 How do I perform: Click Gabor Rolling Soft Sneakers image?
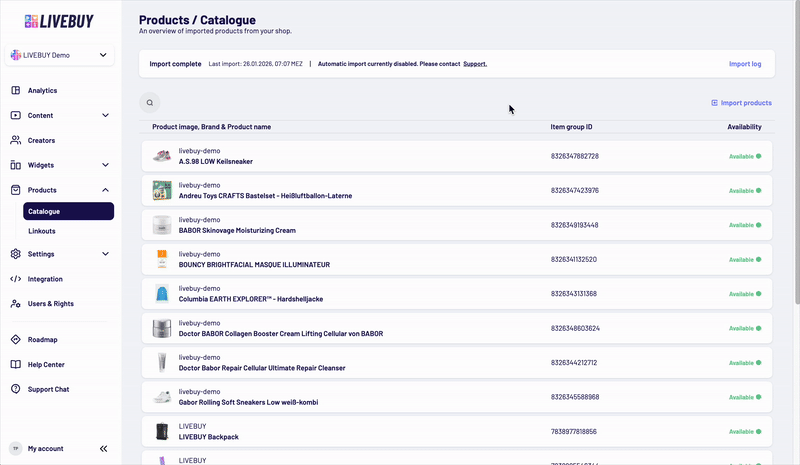(162, 397)
